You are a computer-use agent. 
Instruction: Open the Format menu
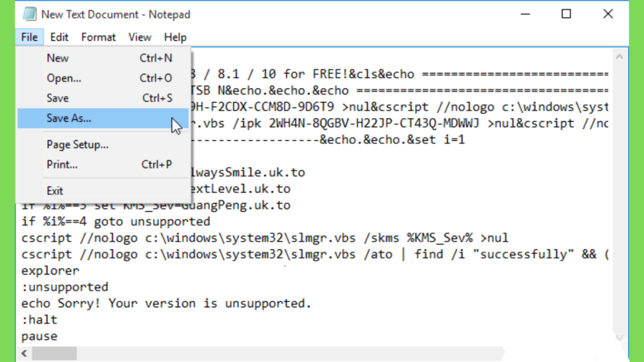pos(99,37)
